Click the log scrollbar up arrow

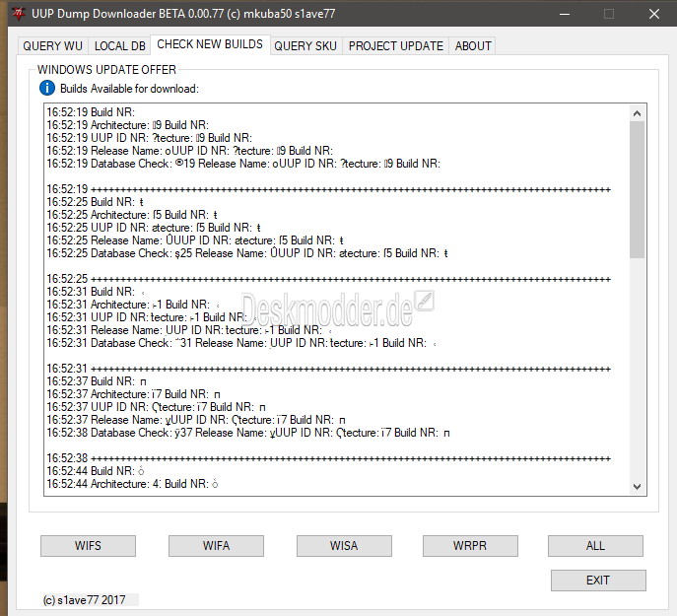pos(637,113)
